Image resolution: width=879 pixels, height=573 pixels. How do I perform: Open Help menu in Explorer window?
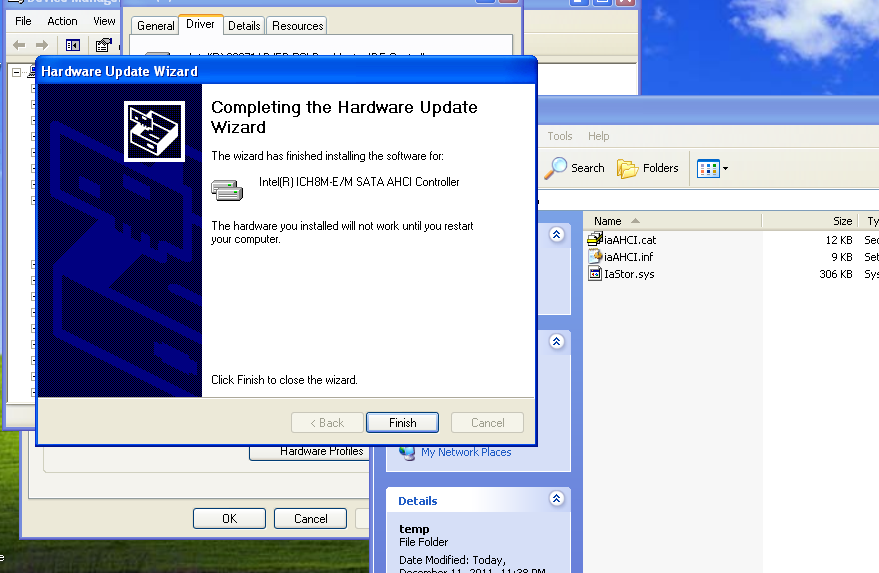coord(598,136)
